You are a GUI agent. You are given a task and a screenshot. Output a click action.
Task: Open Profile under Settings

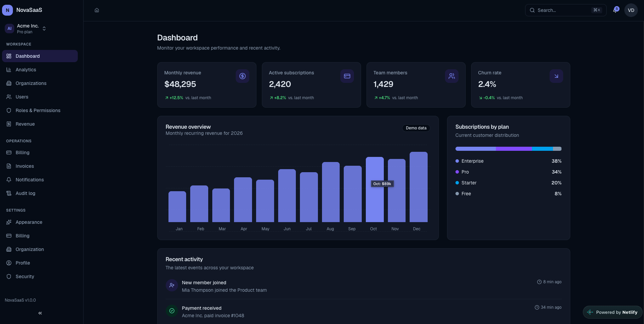[x=40, y=263]
